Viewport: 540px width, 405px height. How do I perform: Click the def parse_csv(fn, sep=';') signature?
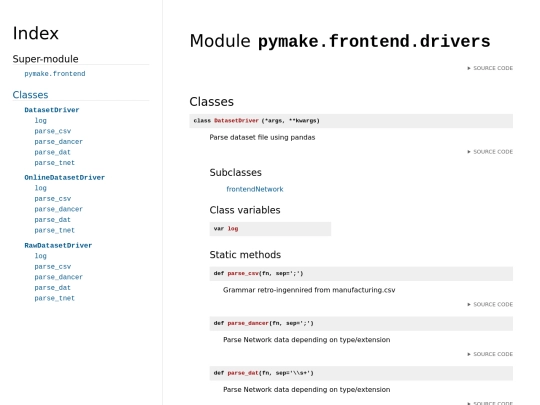tap(361, 273)
